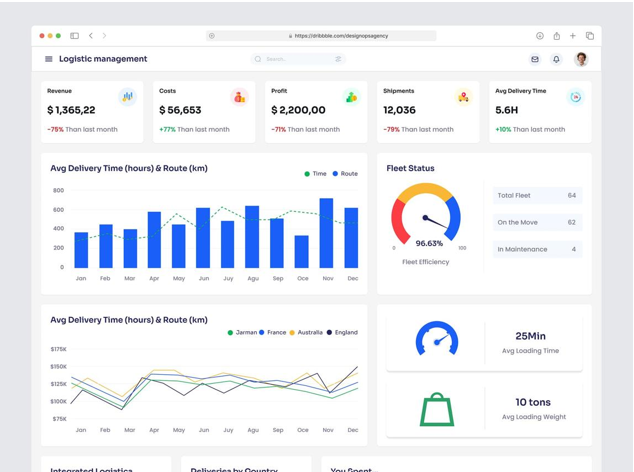Click the Avg Delivery Time clock icon
The width and height of the screenshot is (634, 472).
pos(575,97)
